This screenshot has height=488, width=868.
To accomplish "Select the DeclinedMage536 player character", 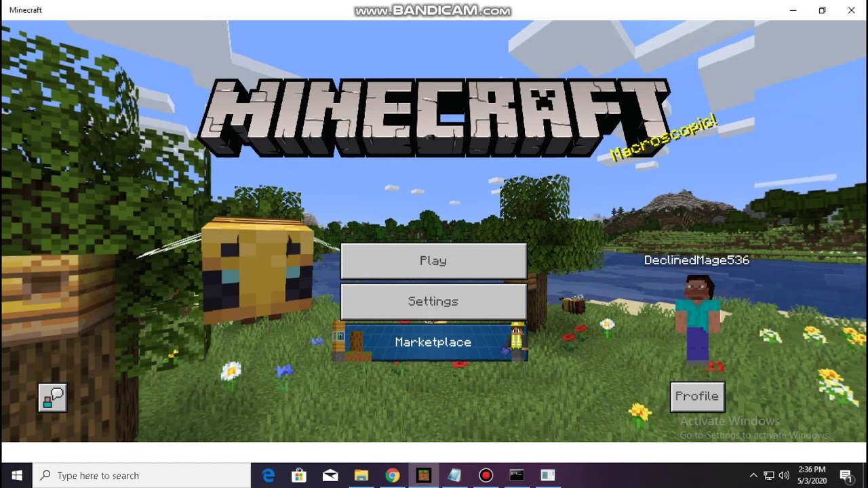I will coord(698,321).
